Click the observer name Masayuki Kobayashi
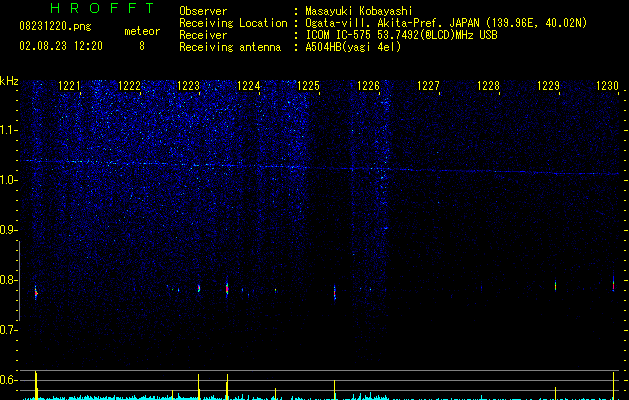This screenshot has width=629, height=400. [x=359, y=11]
